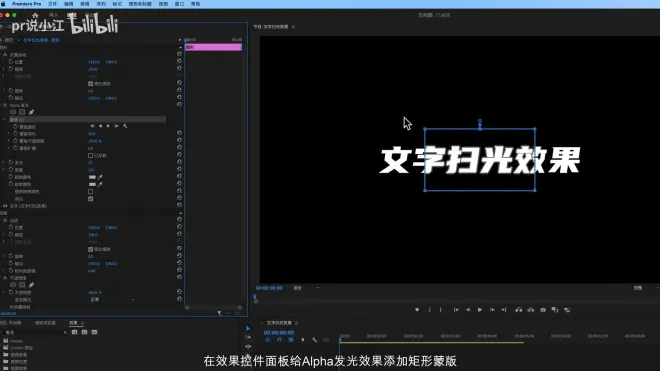This screenshot has height=371, width=660.
Task: Toggle animation stopwatch for Mask Path
Action: click(x=16, y=126)
